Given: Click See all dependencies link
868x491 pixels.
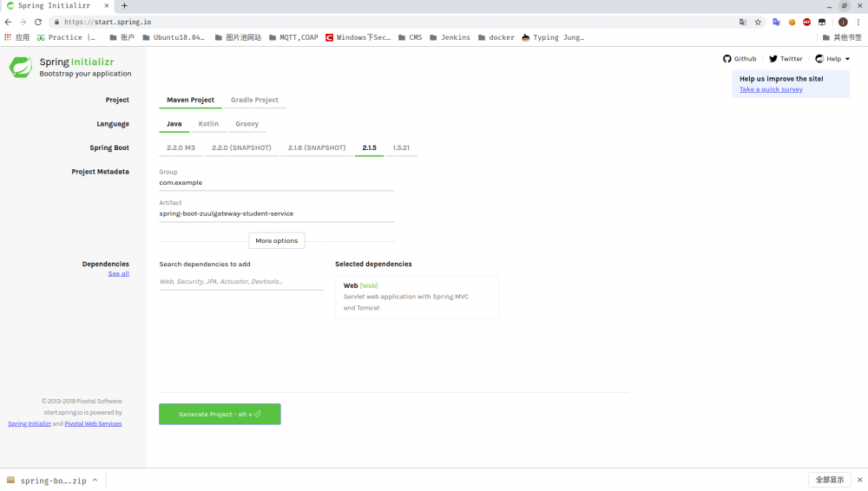Looking at the screenshot, I should (118, 273).
